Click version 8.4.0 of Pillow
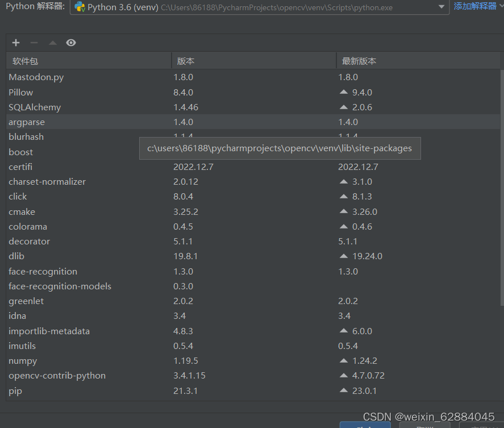Image resolution: width=504 pixels, height=428 pixels. (183, 92)
